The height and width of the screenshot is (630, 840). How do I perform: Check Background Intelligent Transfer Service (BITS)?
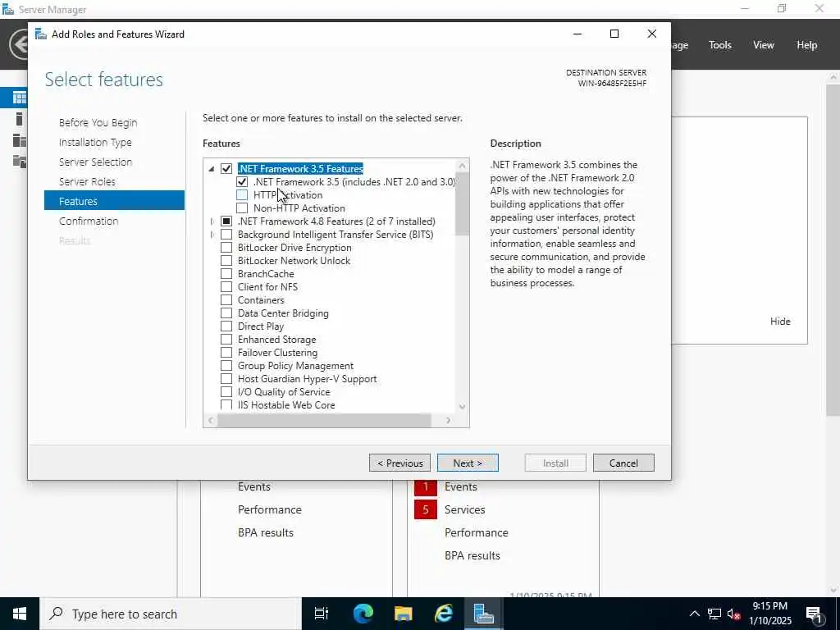(226, 234)
